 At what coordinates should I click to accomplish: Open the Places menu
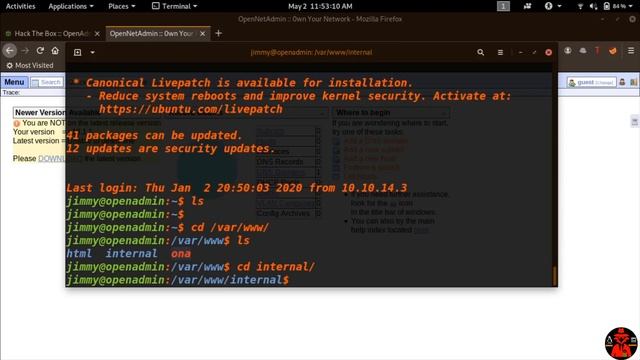coord(121,6)
